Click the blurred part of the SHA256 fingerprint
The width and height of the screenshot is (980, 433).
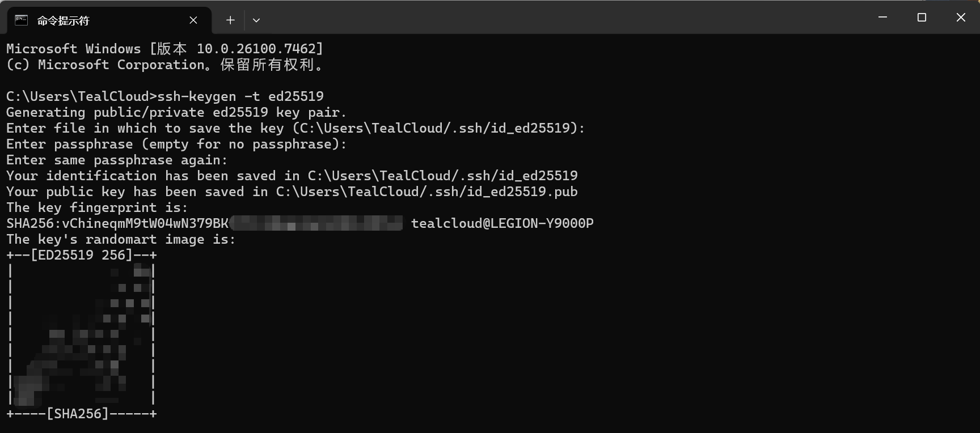316,223
